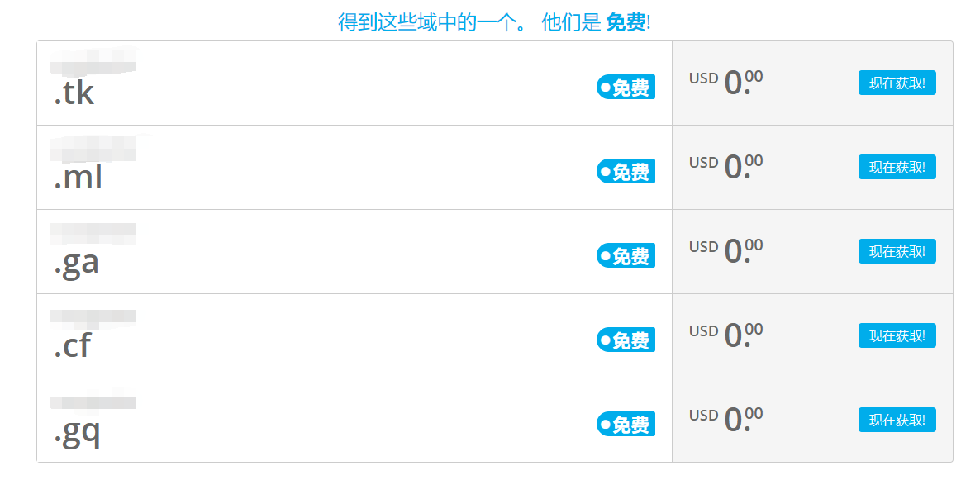Click the 免费 badge in .ga row
Image resolution: width=980 pixels, height=480 pixels.
626,255
